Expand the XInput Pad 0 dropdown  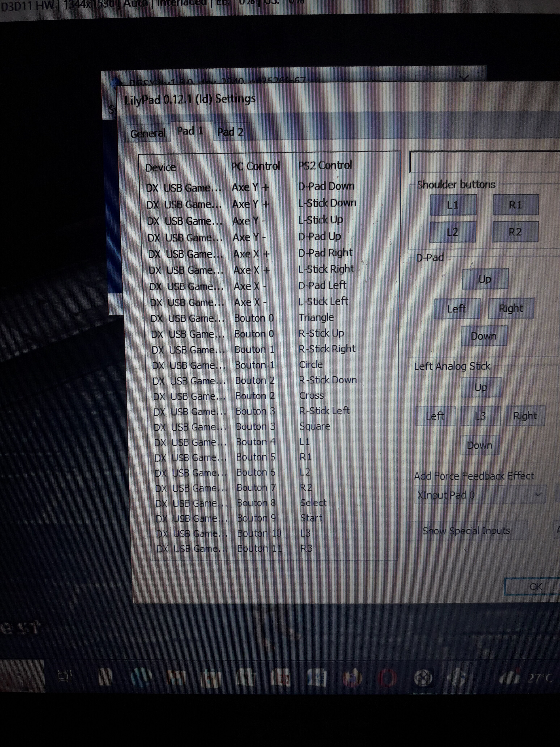[538, 495]
